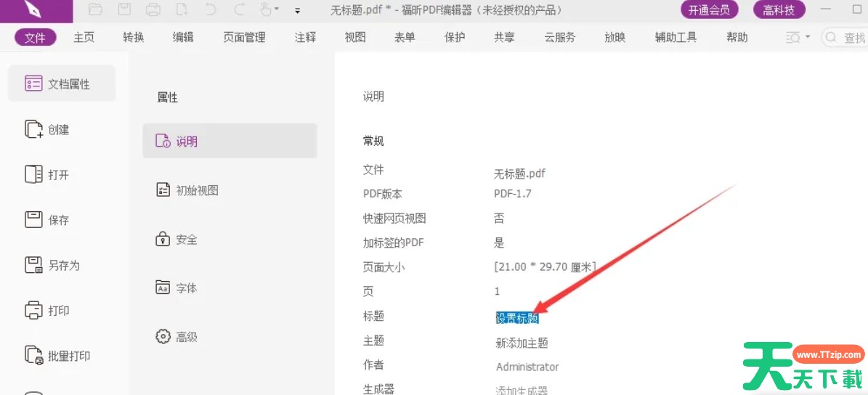This screenshot has height=395, width=868.
Task: Select 文档属性 in the file sidebar
Action: coord(62,84)
